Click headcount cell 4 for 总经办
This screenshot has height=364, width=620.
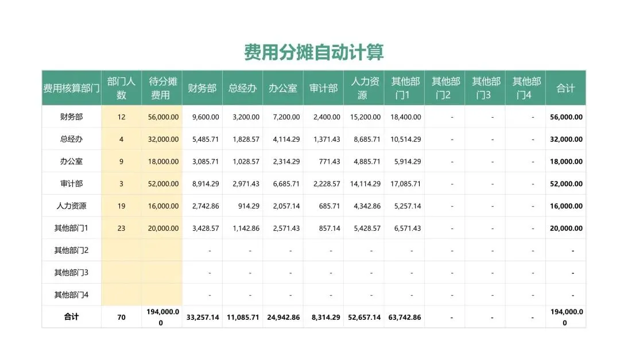(121, 139)
